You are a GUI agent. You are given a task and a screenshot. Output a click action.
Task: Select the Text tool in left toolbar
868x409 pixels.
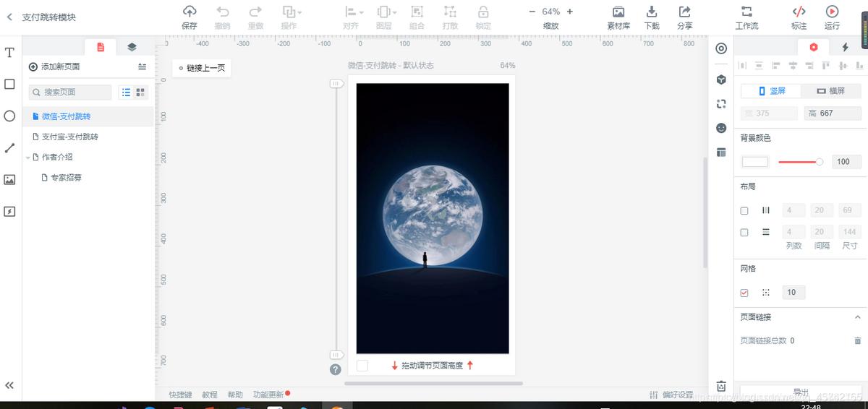click(9, 53)
